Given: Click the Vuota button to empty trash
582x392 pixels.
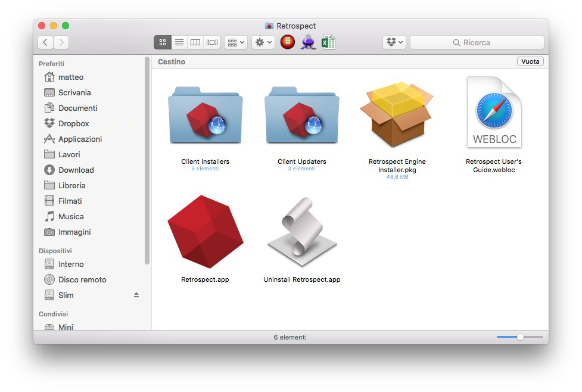Looking at the screenshot, I should click(530, 61).
